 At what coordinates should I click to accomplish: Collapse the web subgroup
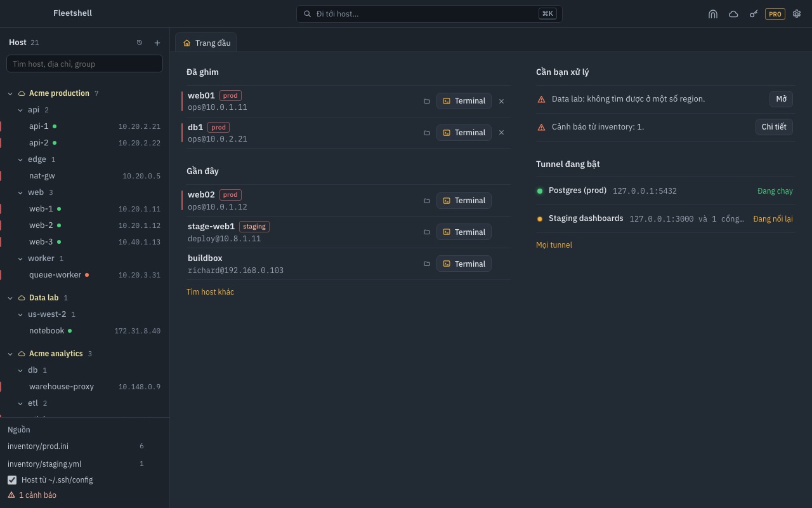pos(20,192)
